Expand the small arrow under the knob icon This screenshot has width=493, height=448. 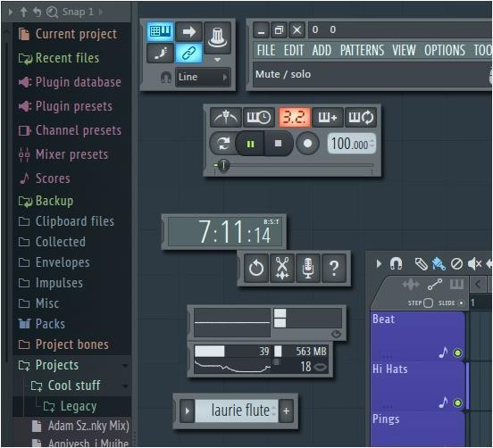[217, 60]
